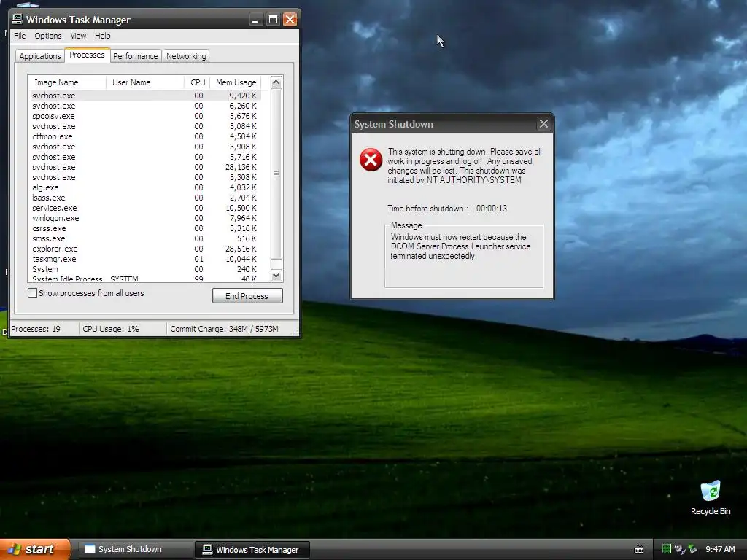Open the Recycle Bin desktop icon
Viewport: 747px width, 560px height.
tap(711, 497)
